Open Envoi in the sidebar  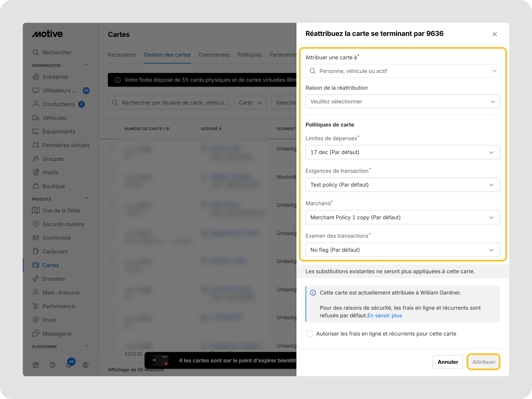pyautogui.click(x=44, y=320)
